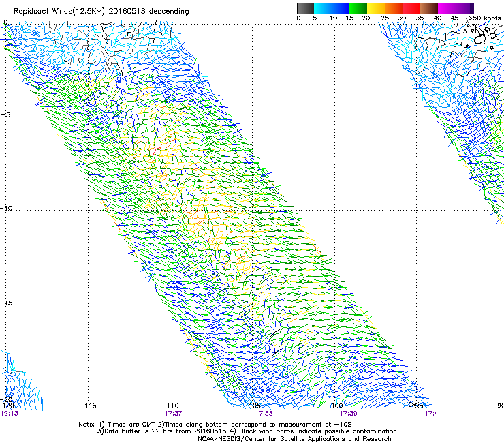
Task: Click the brown 35-40 knots color swatch
Action: click(429, 8)
